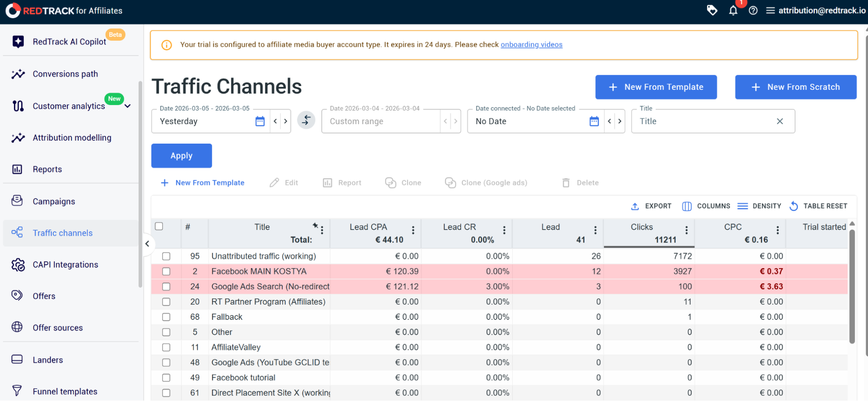Click the pin icon in Title column header

pos(315,225)
